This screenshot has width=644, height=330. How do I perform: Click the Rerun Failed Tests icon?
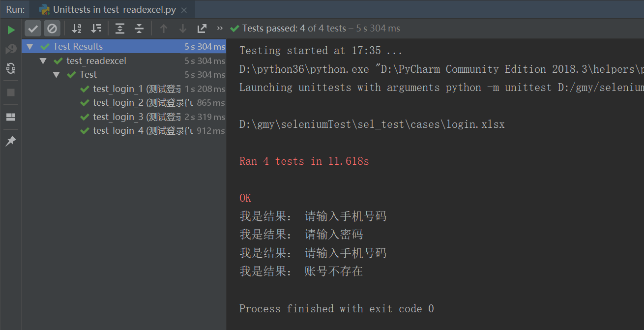point(11,49)
